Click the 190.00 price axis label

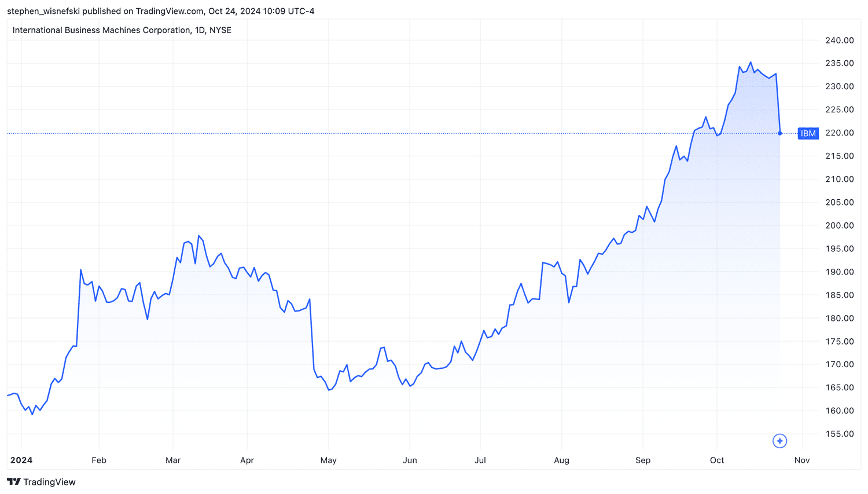[x=840, y=272]
